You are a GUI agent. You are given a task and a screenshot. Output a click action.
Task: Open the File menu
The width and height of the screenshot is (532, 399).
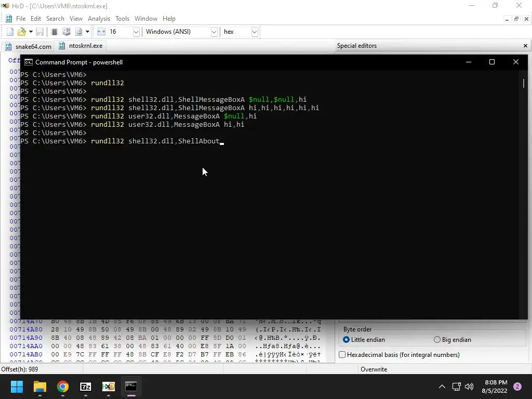coord(21,19)
